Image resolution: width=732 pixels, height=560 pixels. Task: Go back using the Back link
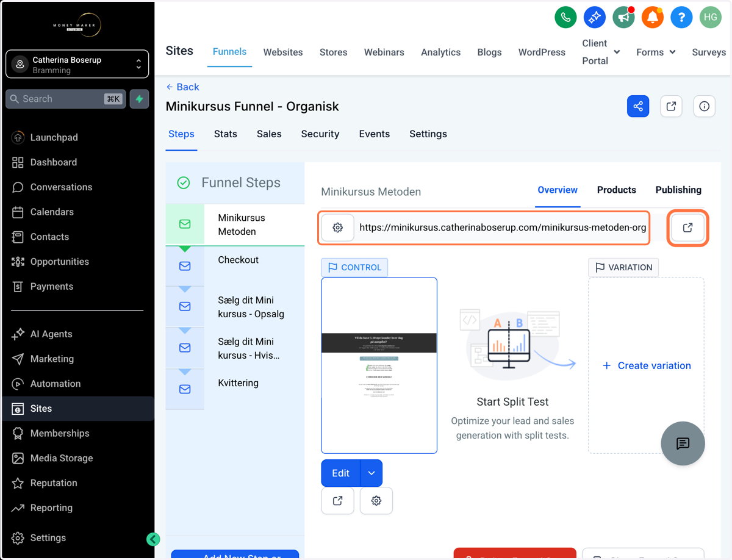(x=182, y=87)
